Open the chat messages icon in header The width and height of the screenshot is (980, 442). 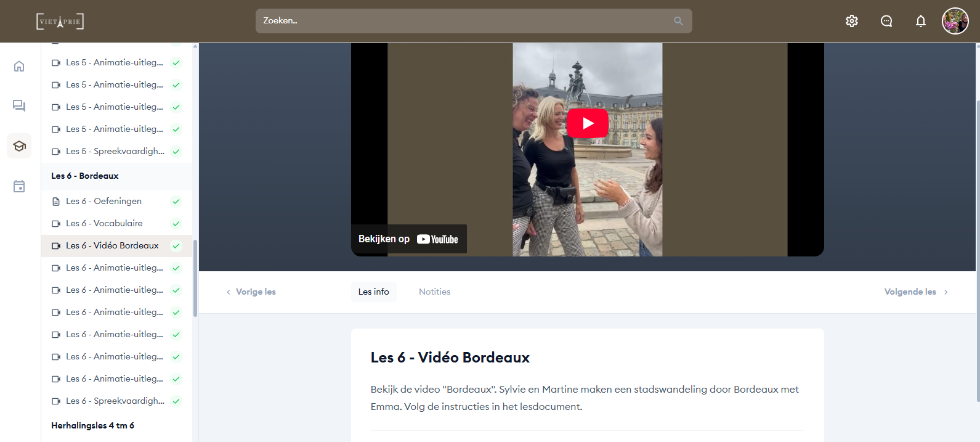pos(886,21)
